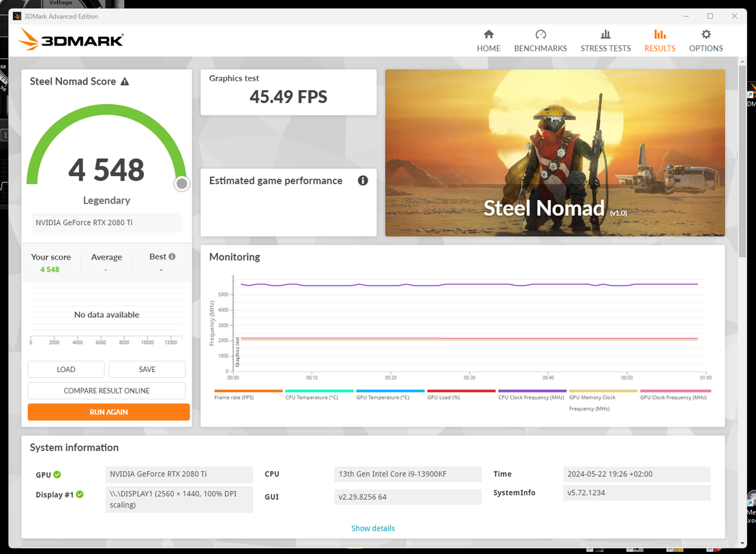Click COMPARE RESULT ONLINE
756x554 pixels.
click(x=107, y=391)
